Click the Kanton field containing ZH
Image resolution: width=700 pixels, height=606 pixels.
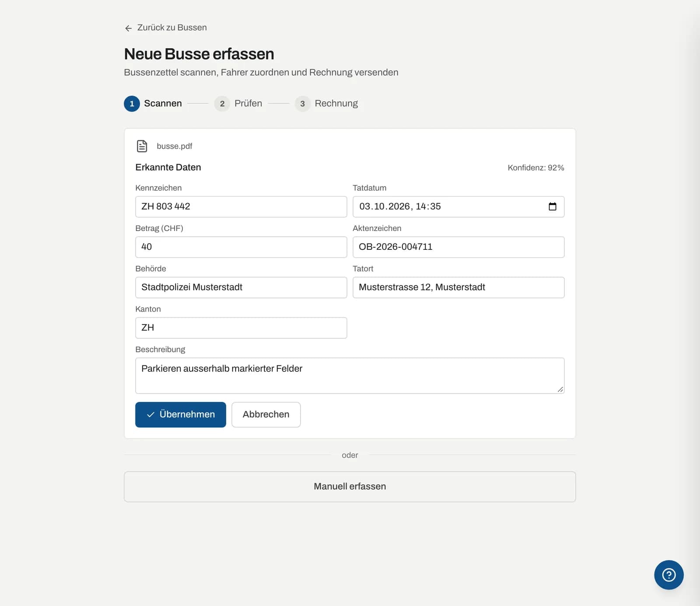[x=241, y=328]
